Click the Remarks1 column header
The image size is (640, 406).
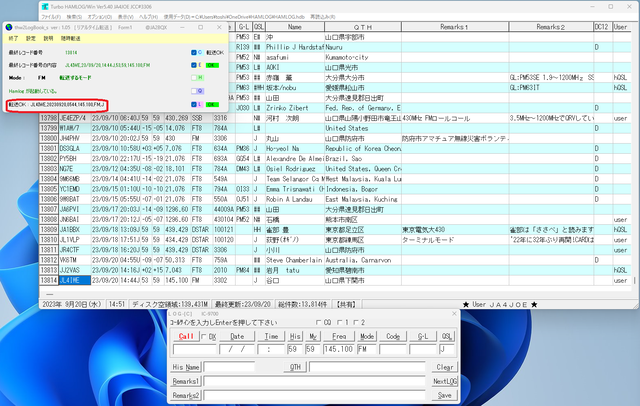pos(455,27)
